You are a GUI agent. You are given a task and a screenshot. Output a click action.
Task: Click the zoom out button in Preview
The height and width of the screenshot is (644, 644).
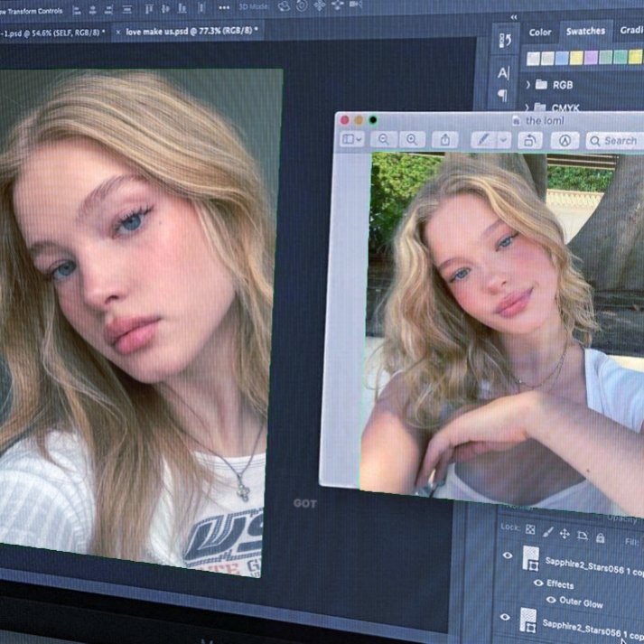tap(384, 139)
